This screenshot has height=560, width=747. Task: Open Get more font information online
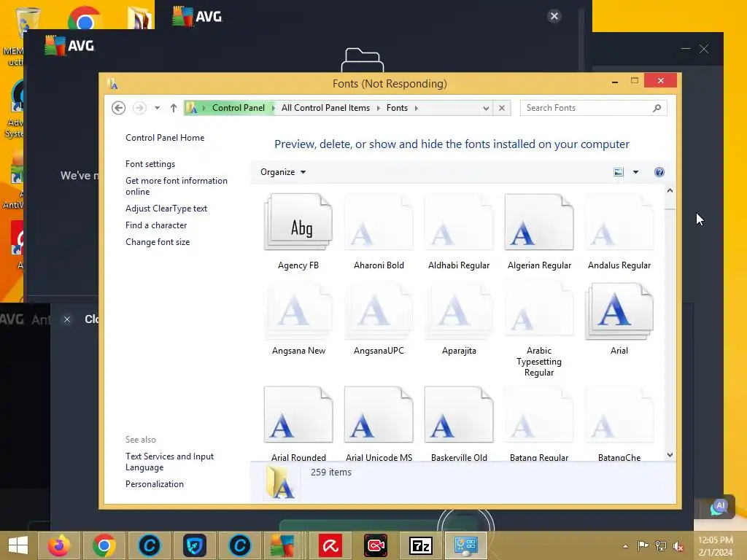coord(177,186)
